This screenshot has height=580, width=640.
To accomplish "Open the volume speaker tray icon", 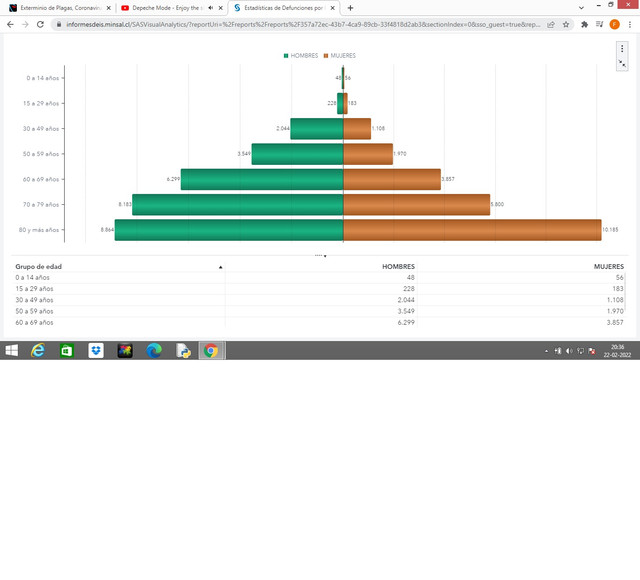I will pos(569,351).
